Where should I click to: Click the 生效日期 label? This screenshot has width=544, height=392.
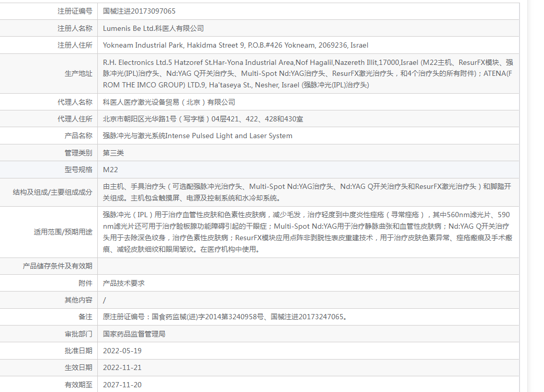(78, 367)
